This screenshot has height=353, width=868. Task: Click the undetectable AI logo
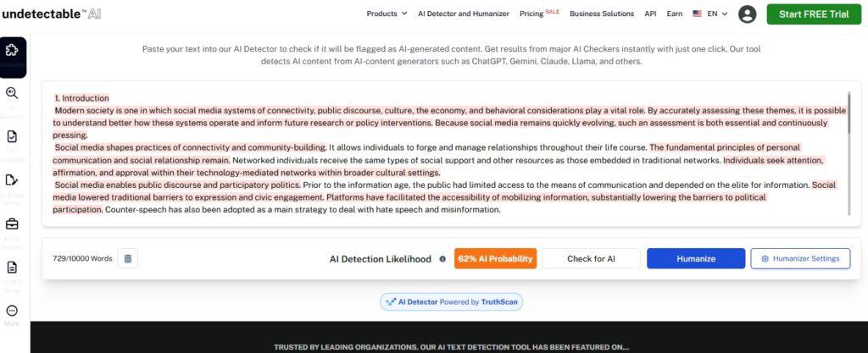51,14
